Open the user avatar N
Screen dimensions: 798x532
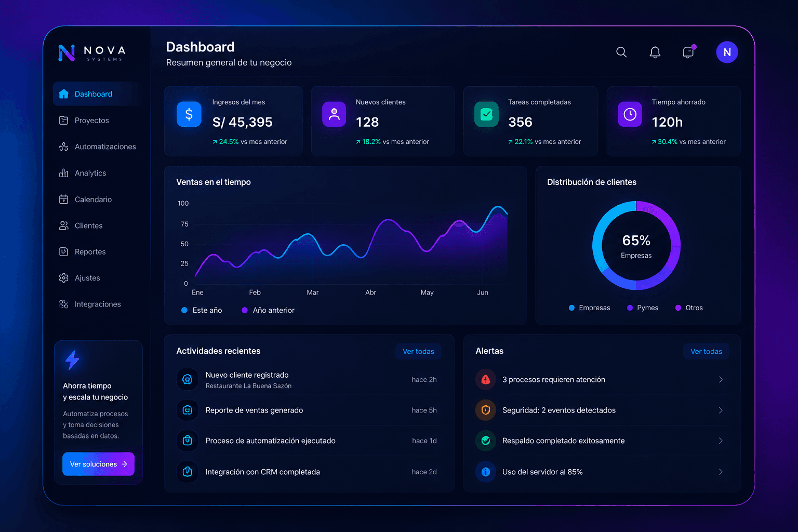click(x=727, y=52)
